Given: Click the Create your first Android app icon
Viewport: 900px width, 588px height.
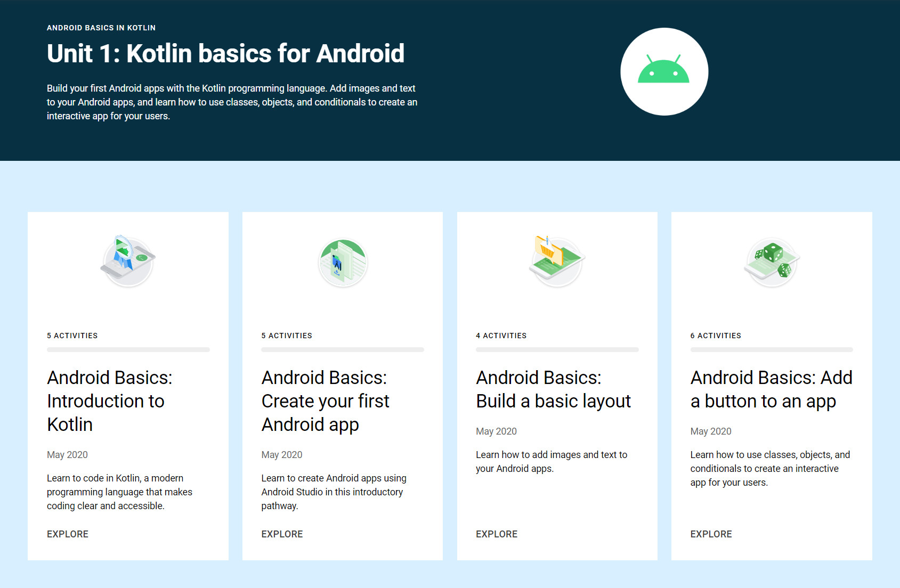Looking at the screenshot, I should pos(343,263).
